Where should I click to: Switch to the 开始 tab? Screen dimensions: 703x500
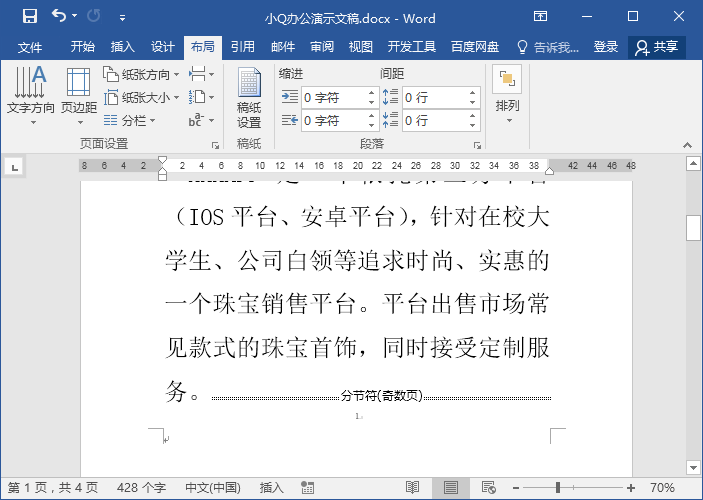click(x=82, y=47)
